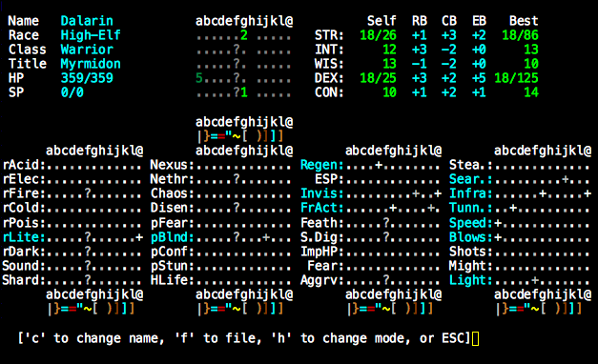This screenshot has width=598, height=364.
Task: Select the Best column header
Action: [524, 21]
